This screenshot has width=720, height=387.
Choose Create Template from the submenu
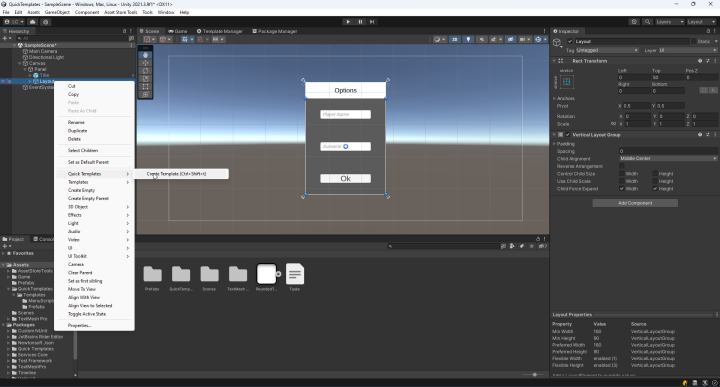181,174
